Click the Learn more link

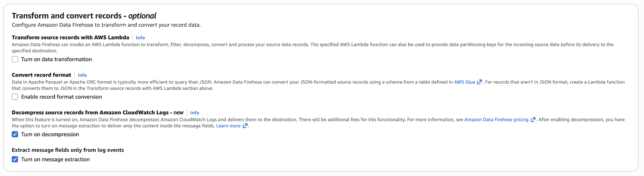point(228,126)
